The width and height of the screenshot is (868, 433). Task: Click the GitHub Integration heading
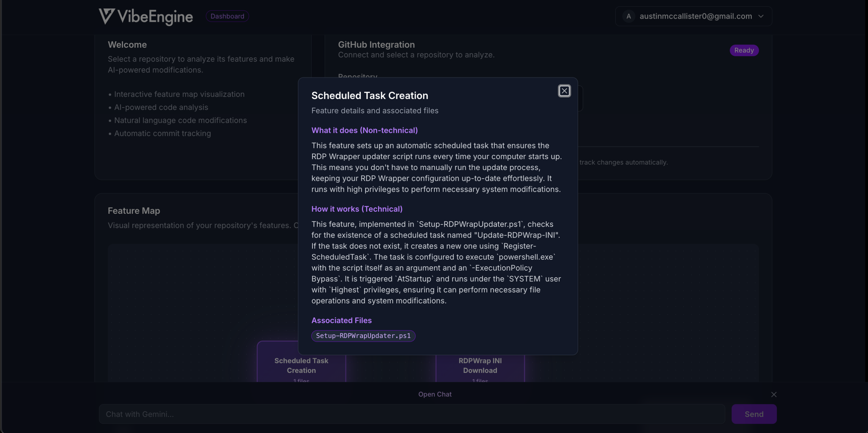[x=376, y=44]
